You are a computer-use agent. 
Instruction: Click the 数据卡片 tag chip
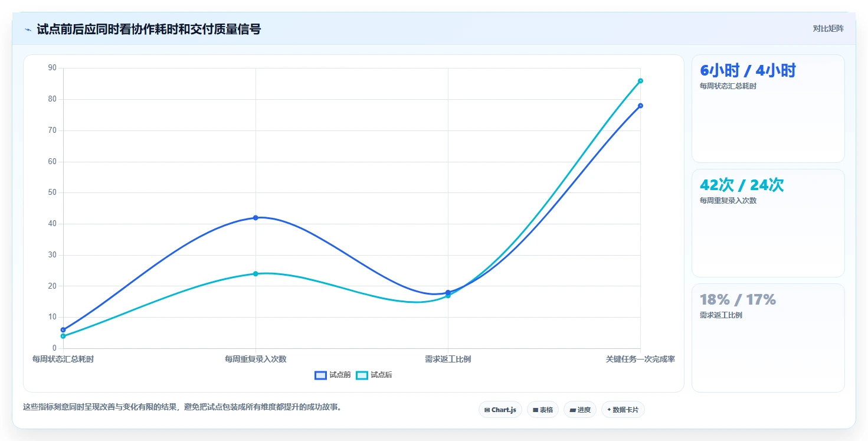[x=623, y=410]
